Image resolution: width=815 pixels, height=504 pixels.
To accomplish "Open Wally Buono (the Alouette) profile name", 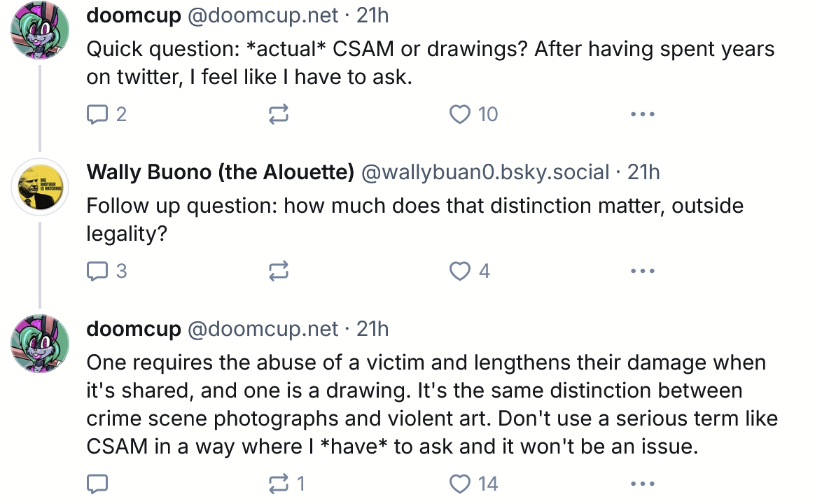I will [220, 171].
